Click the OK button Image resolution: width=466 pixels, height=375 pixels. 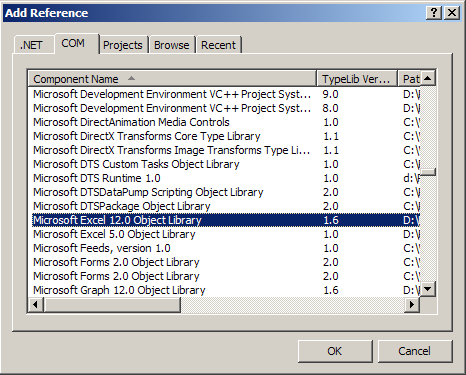335,351
